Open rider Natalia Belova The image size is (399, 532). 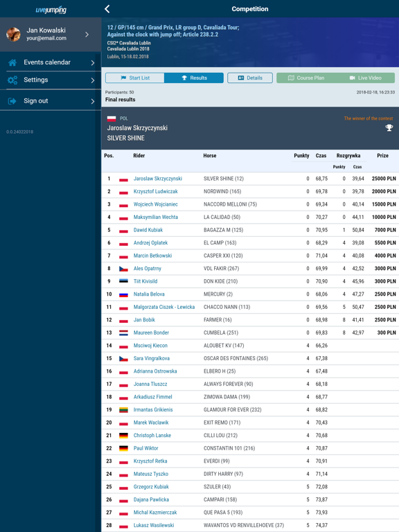coord(149,294)
